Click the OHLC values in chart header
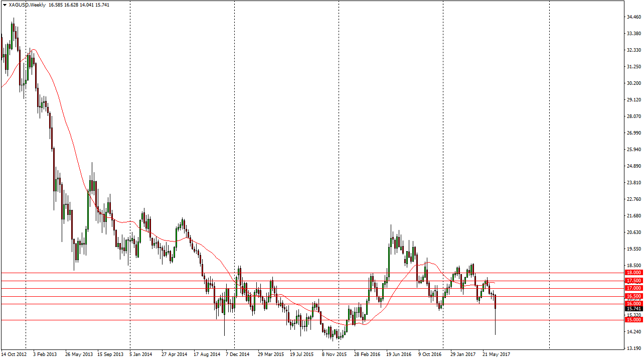The width and height of the screenshot is (644, 360). pyautogui.click(x=79, y=5)
